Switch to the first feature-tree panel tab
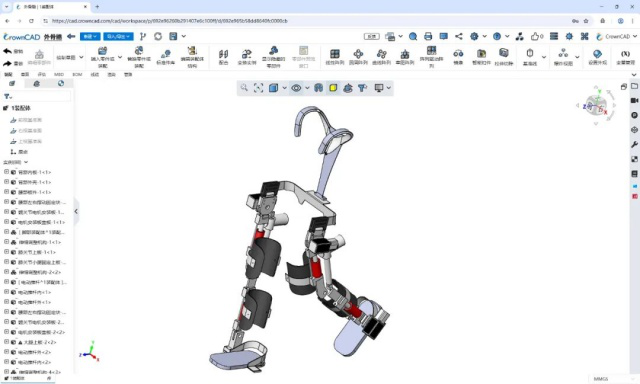This screenshot has width=640, height=384. tap(12, 83)
